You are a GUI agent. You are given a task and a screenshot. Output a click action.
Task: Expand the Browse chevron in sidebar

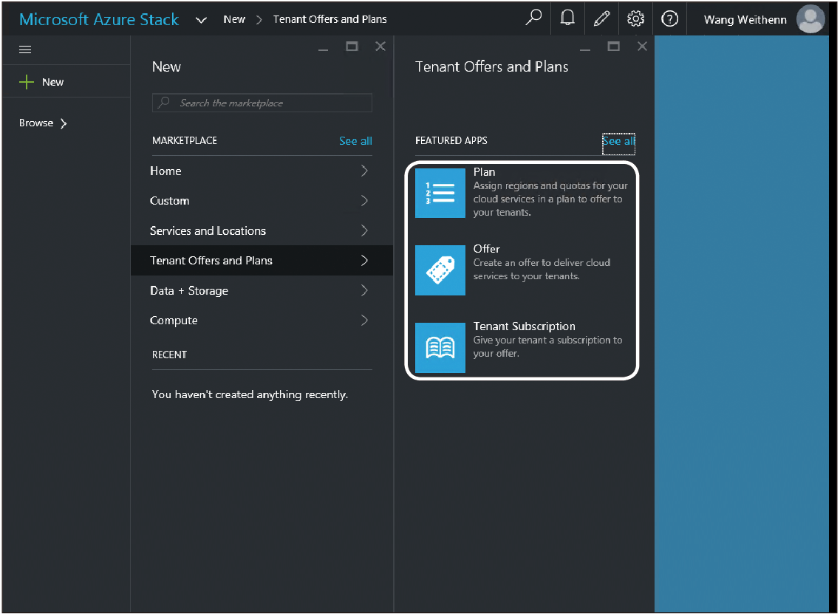pos(64,123)
